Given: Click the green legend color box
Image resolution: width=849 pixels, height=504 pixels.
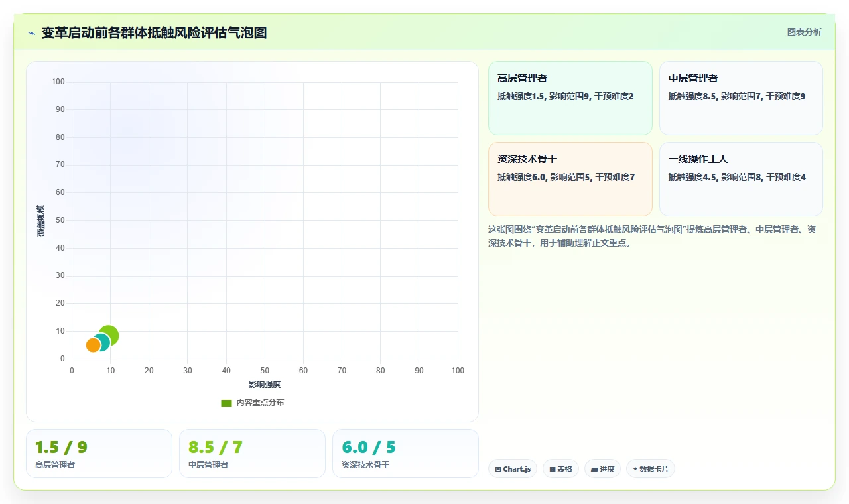Looking at the screenshot, I should 226,403.
